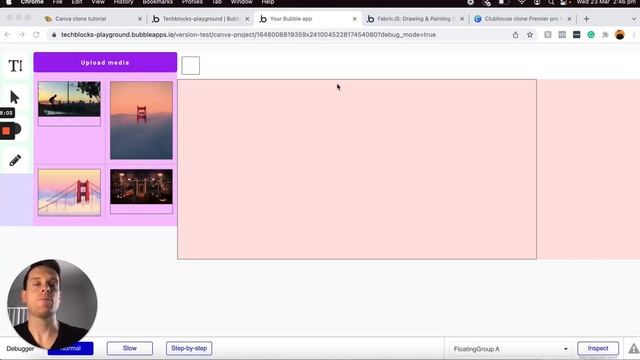
Task: Set debugger speed to Normal
Action: point(71,348)
